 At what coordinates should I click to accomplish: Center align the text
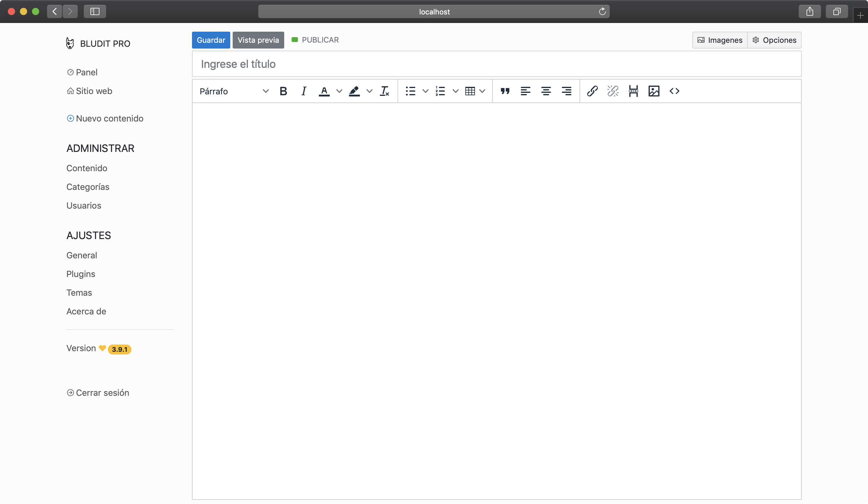point(546,91)
